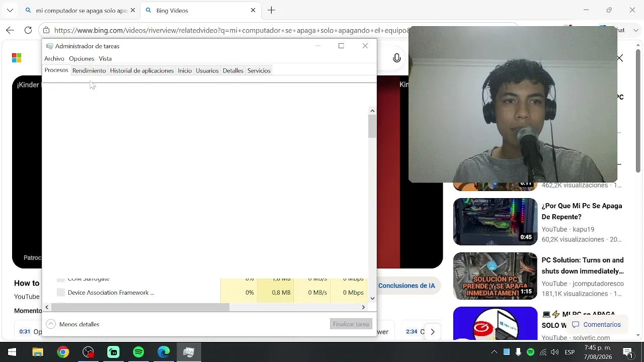Image resolution: width=644 pixels, height=362 pixels.
Task: Click the kapu19 YouTube channel text
Action: click(584, 229)
